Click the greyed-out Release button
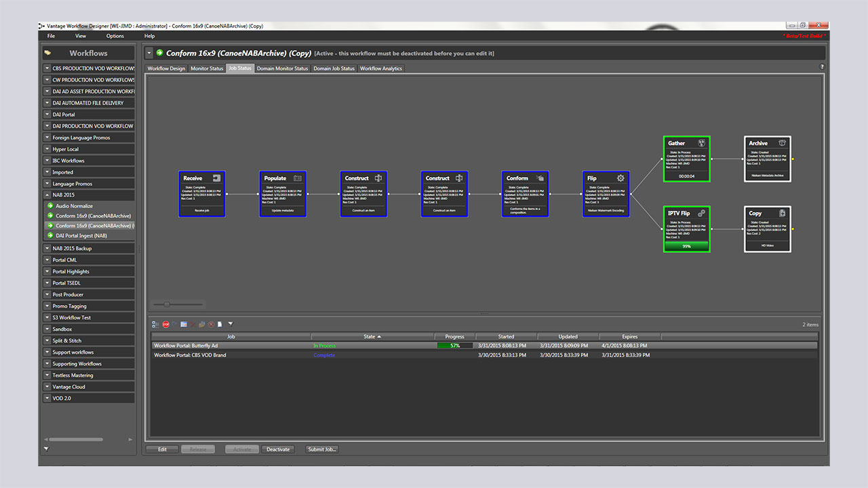This screenshot has width=868, height=488. [198, 449]
